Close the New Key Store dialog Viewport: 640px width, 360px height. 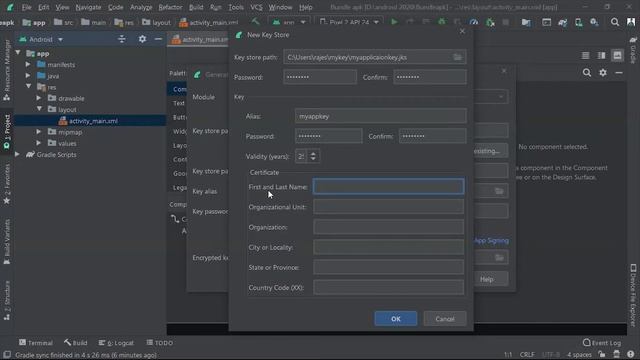click(x=462, y=31)
